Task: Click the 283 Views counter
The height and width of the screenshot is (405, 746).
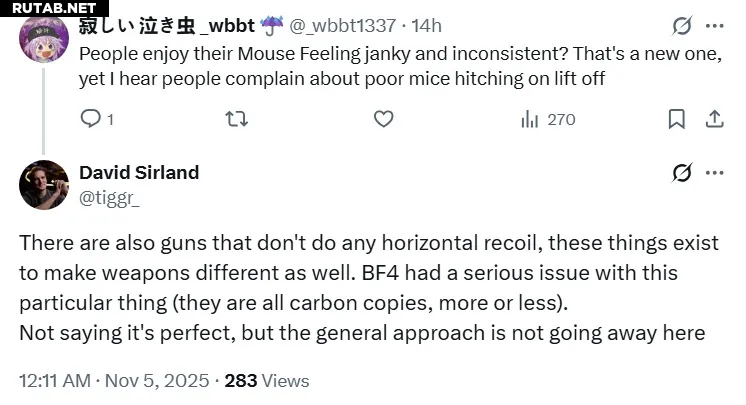Action: coord(267,381)
